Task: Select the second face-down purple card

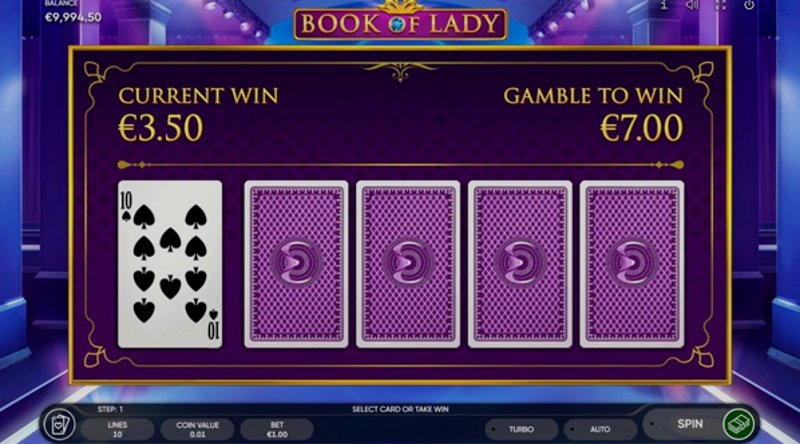Action: (408, 264)
